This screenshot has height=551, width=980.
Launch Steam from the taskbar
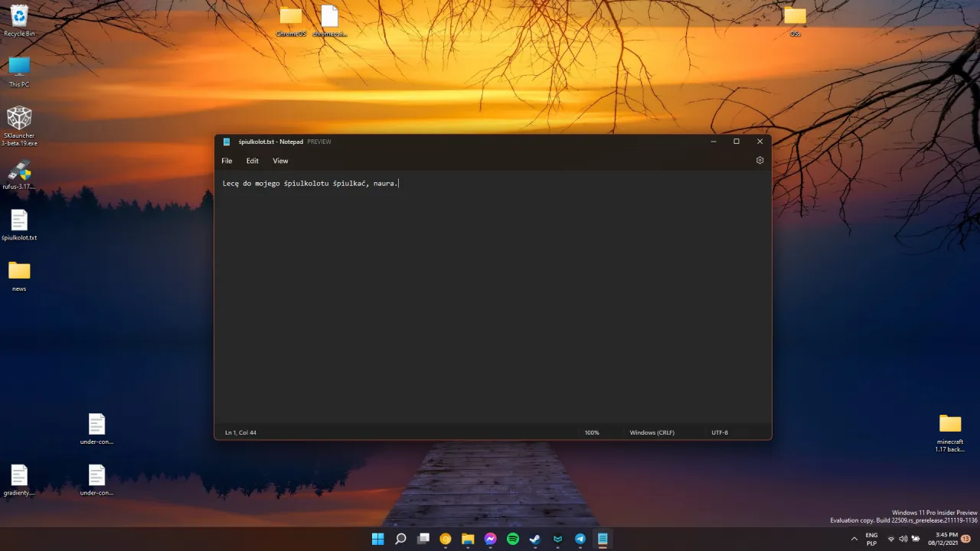point(534,539)
